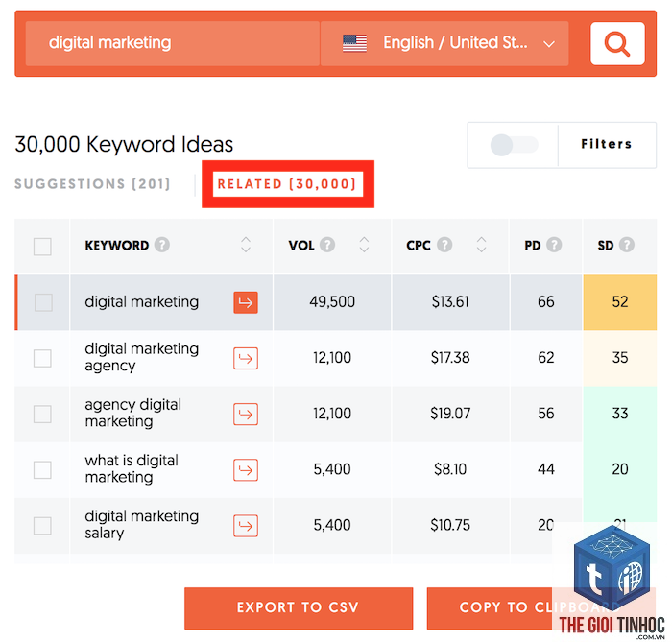Open arrow icon for digital marketing salary
672x642 pixels.
click(246, 526)
